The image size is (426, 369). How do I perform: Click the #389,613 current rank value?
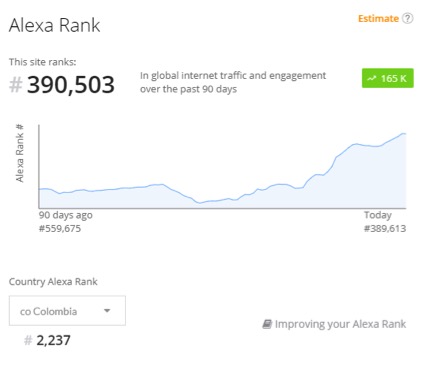coord(385,229)
